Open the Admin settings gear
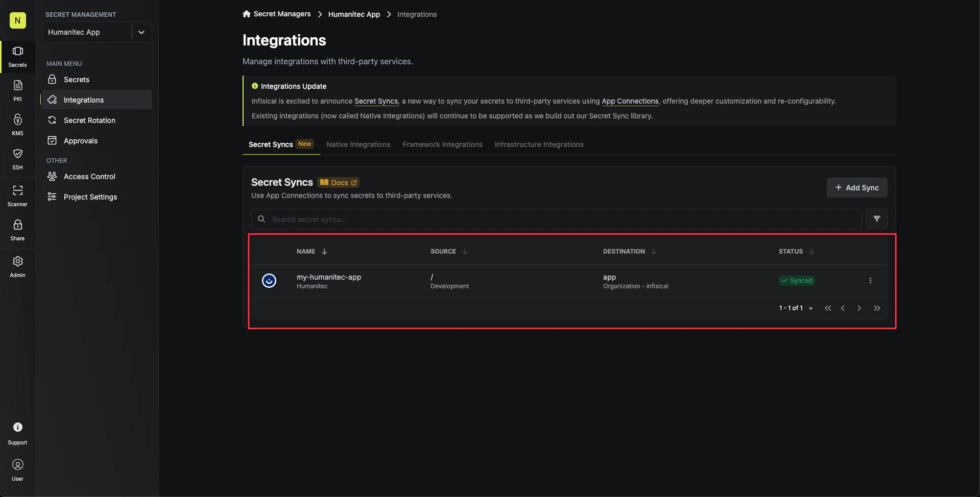Screen dimensions: 980x497 17,266
